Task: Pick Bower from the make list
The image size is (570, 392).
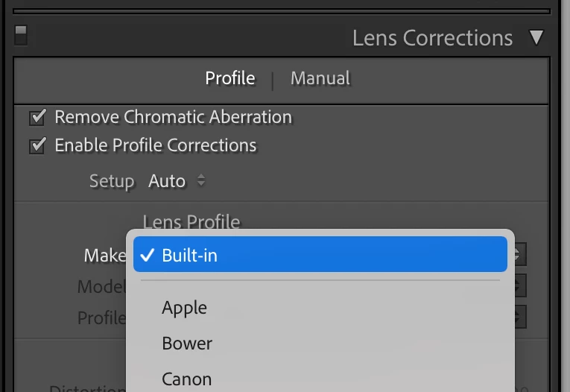Action: pyautogui.click(x=187, y=344)
